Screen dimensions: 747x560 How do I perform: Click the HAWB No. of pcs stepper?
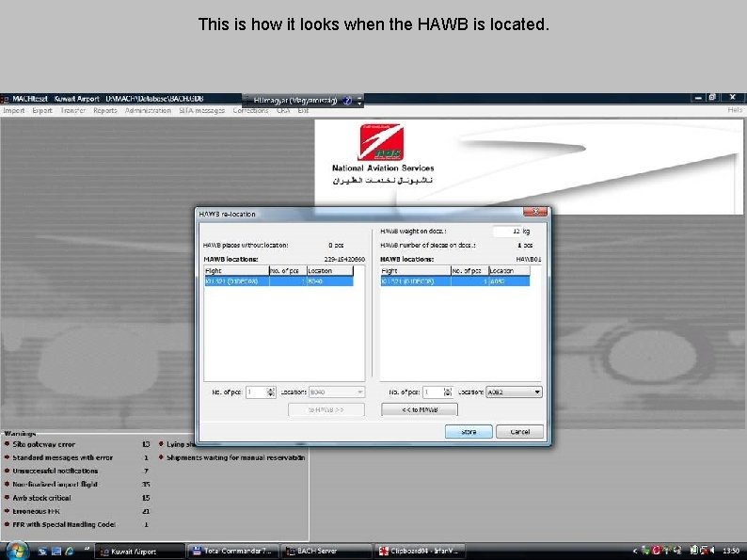447,392
